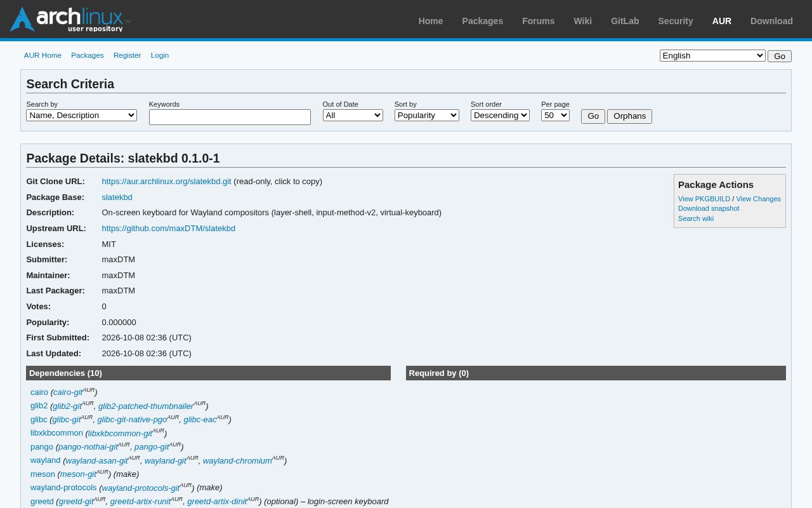The height and width of the screenshot is (508, 812).
Task: Open the wayland-protocols dependency link
Action: [63, 488]
